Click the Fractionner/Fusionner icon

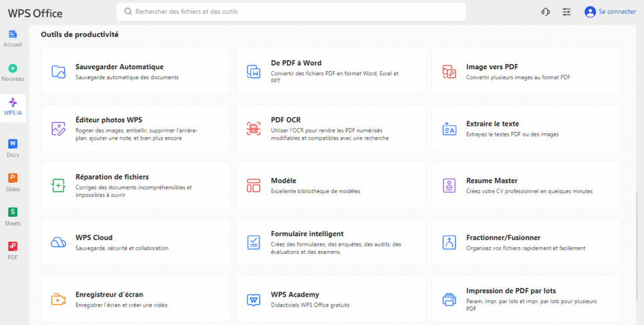pyautogui.click(x=449, y=242)
